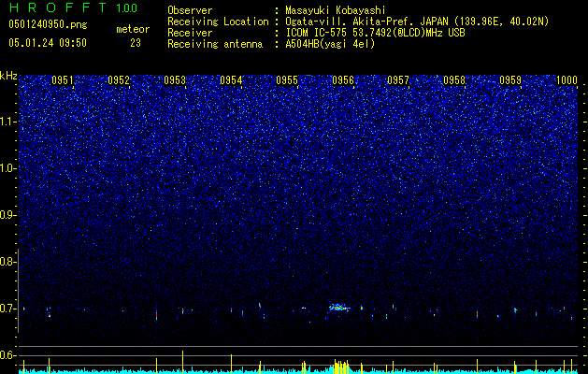Click time marker 0956
The width and height of the screenshot is (588, 374).
[x=343, y=80]
